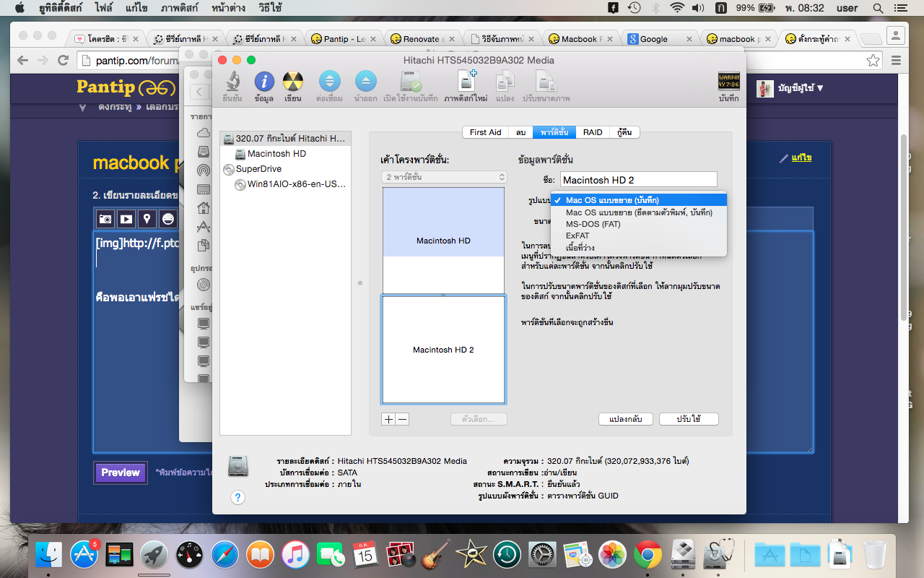Open the RAID tab
This screenshot has height=578, width=924.
tap(593, 132)
